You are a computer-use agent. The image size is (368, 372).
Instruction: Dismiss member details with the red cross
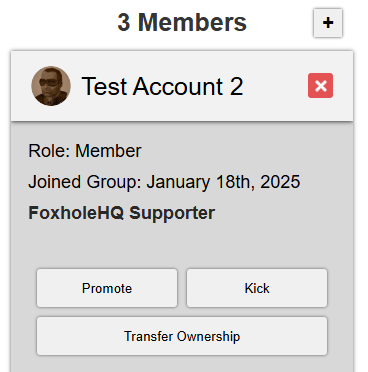[x=320, y=86]
